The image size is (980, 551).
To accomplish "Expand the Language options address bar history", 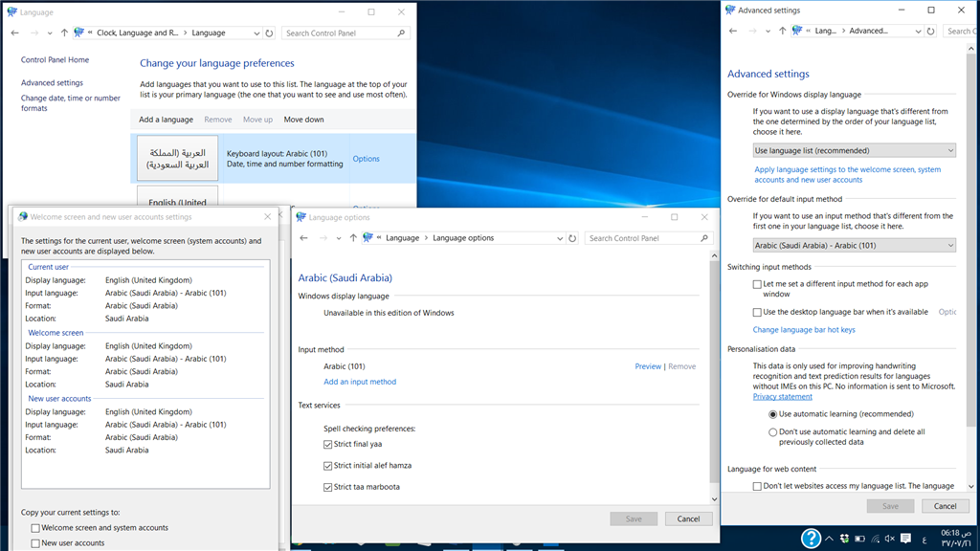I will (559, 238).
